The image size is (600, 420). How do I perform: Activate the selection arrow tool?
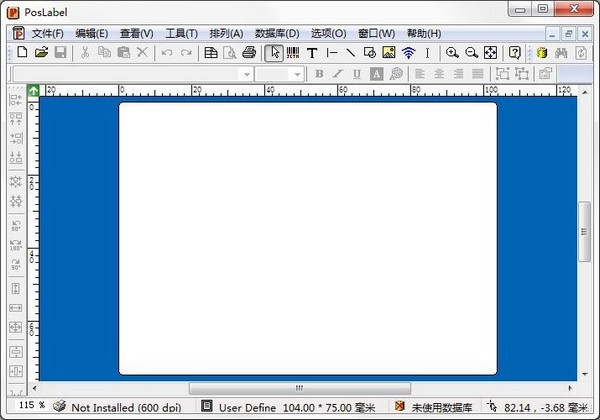[274, 53]
